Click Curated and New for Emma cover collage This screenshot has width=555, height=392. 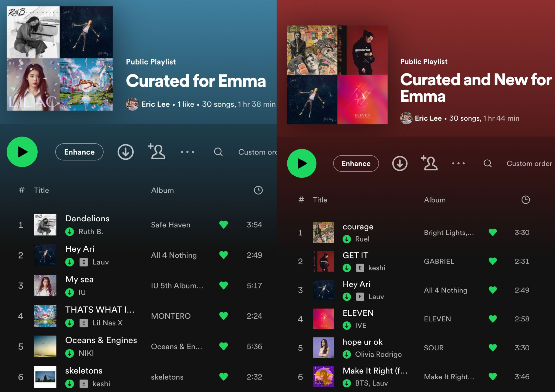[337, 75]
